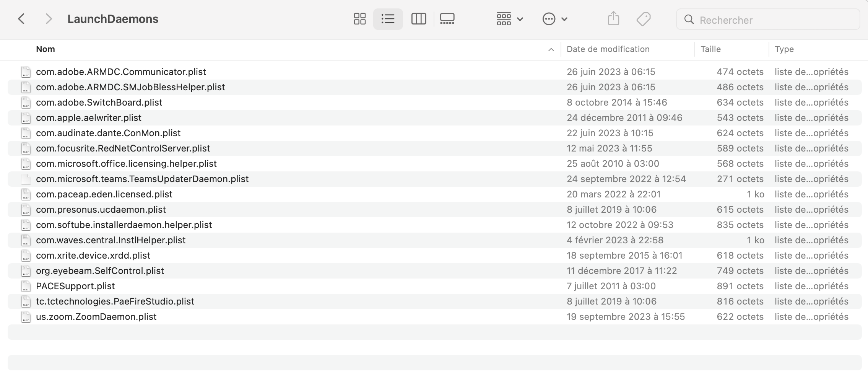
Task: Select file name org.eyebeam.SelfControl.plist
Action: click(100, 270)
